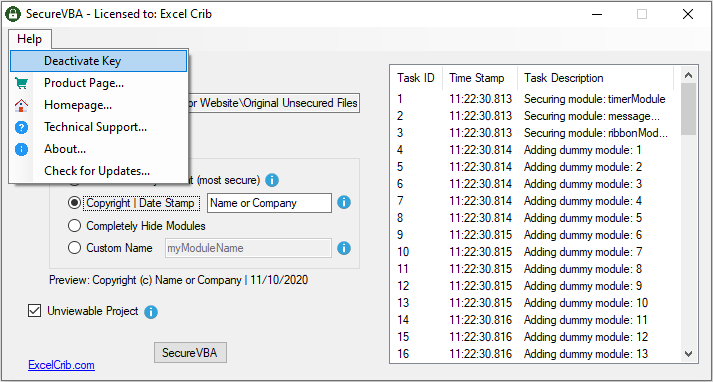
Task: Select row Adding dummy module: 13
Action: coord(536,354)
